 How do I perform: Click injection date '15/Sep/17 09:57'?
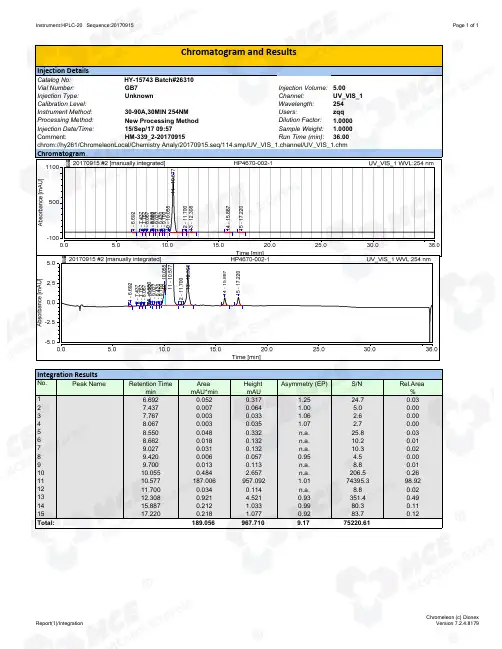tap(148, 129)
